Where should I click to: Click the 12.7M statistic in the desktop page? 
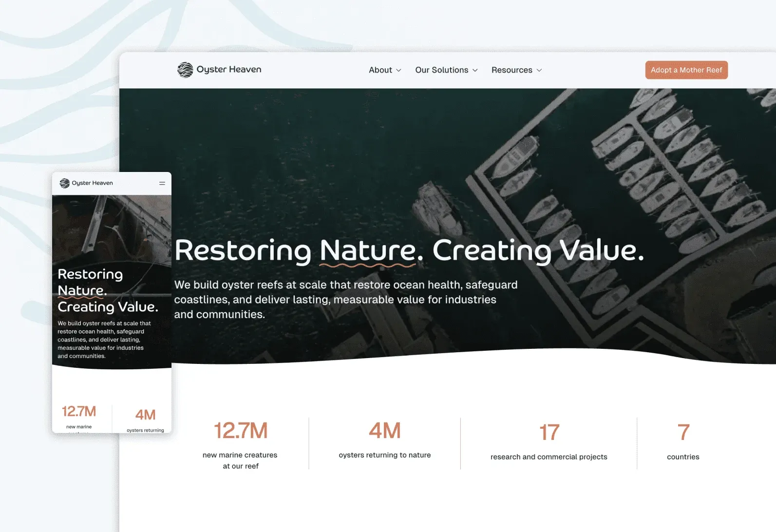click(241, 431)
